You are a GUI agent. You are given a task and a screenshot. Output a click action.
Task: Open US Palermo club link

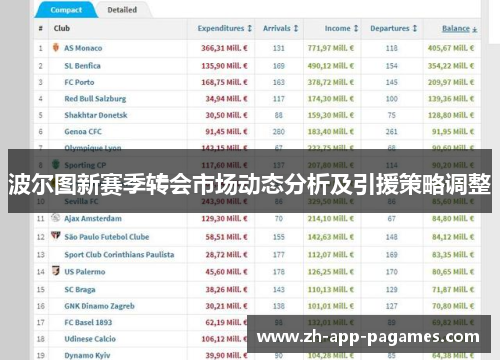85,272
